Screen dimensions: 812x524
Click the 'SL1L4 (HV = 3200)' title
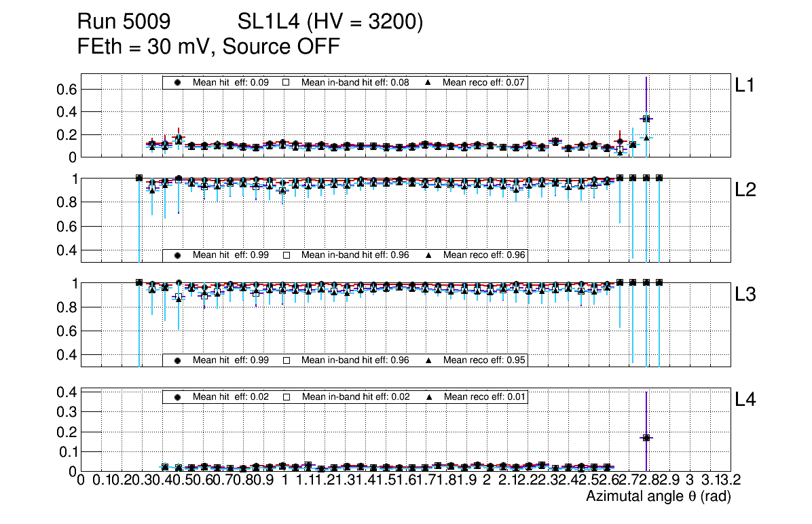[x=330, y=22]
